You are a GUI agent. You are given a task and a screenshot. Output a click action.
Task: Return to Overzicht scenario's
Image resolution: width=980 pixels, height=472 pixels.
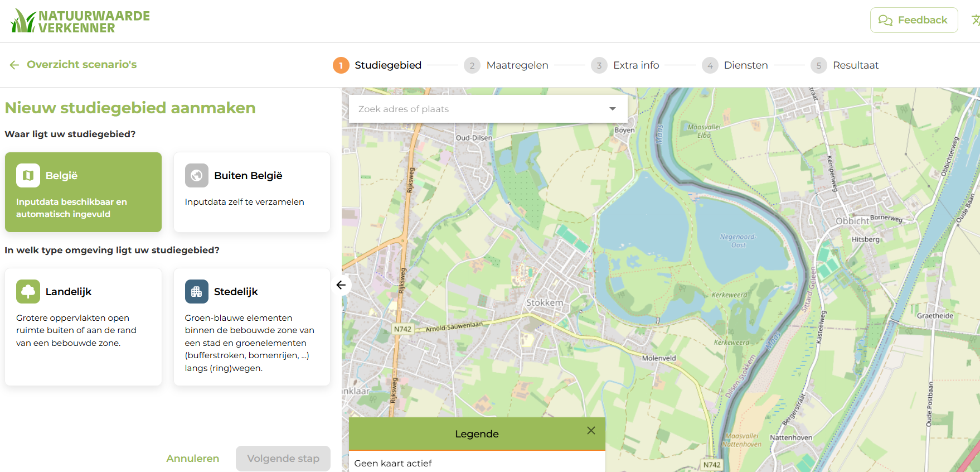(73, 65)
